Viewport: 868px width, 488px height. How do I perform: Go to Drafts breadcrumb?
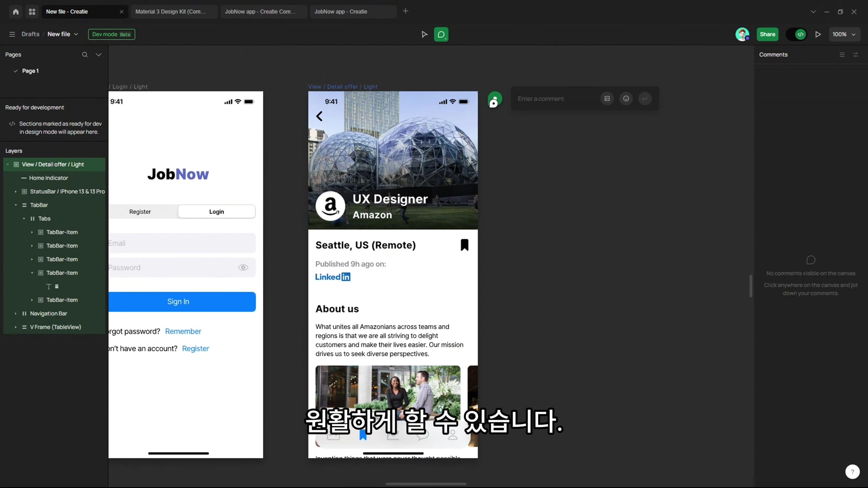click(31, 34)
